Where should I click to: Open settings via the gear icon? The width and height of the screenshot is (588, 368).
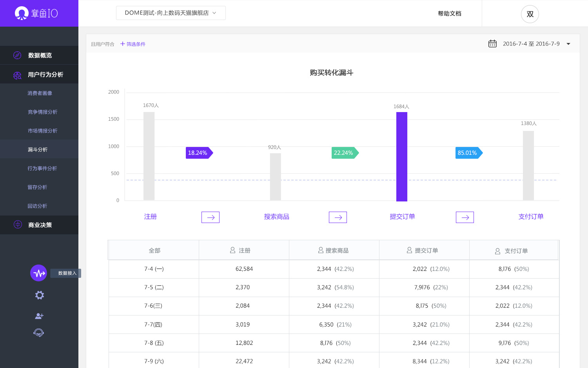[x=39, y=295]
